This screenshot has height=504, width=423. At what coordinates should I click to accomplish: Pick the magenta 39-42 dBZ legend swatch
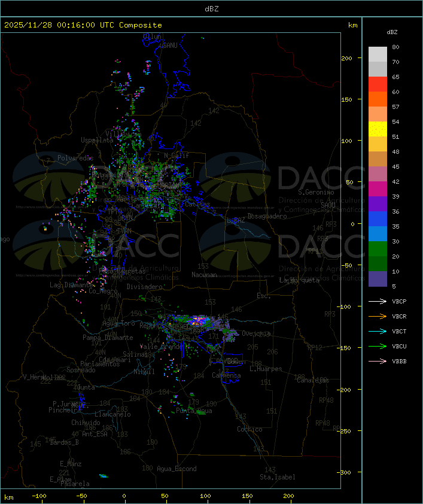point(378,189)
